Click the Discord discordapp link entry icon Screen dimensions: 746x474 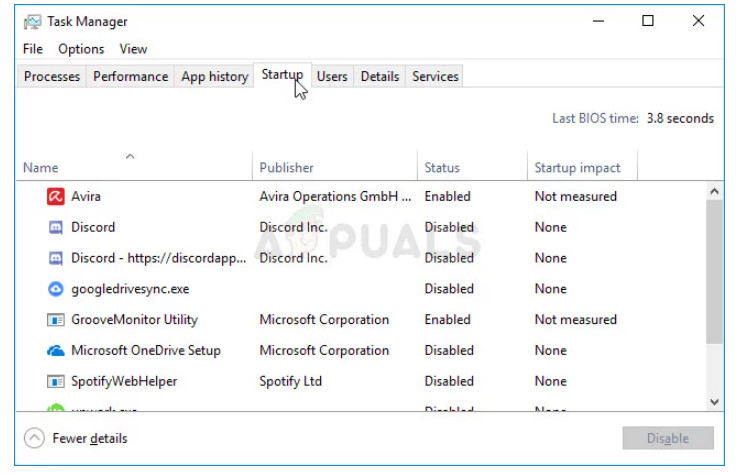55,258
